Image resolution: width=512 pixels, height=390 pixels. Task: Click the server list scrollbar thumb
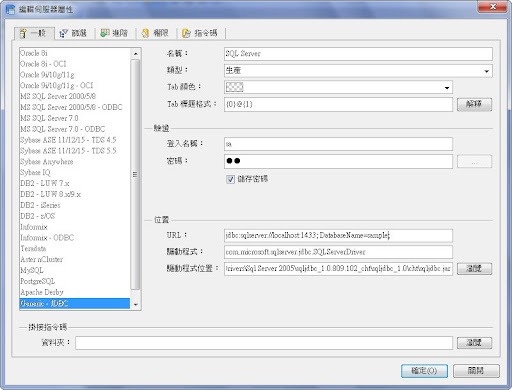coord(135,174)
